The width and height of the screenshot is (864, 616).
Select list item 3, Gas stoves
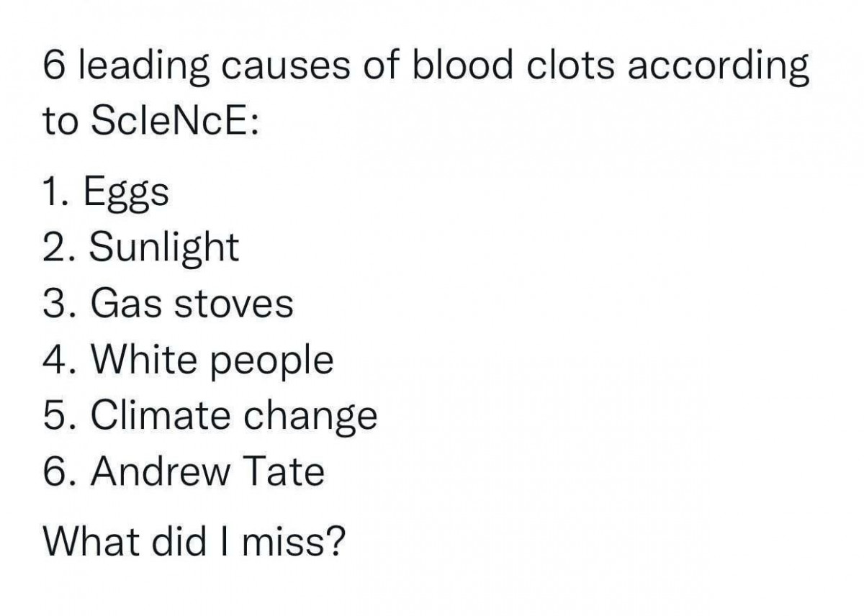coord(168,303)
